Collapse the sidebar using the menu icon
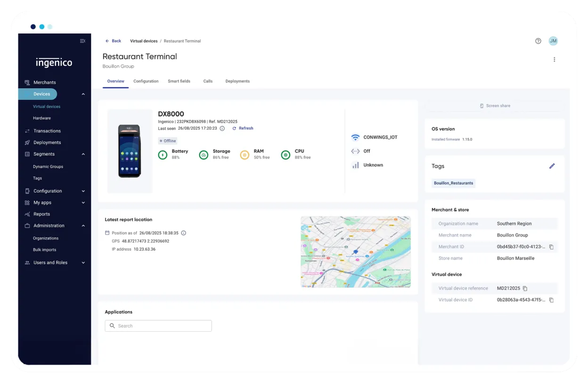This screenshot has height=383, width=588. 82,41
